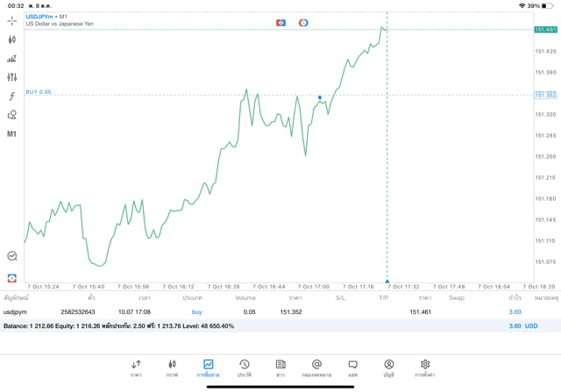Open the M1 timeframe selector
This screenshot has width=561, height=392.
click(11, 134)
